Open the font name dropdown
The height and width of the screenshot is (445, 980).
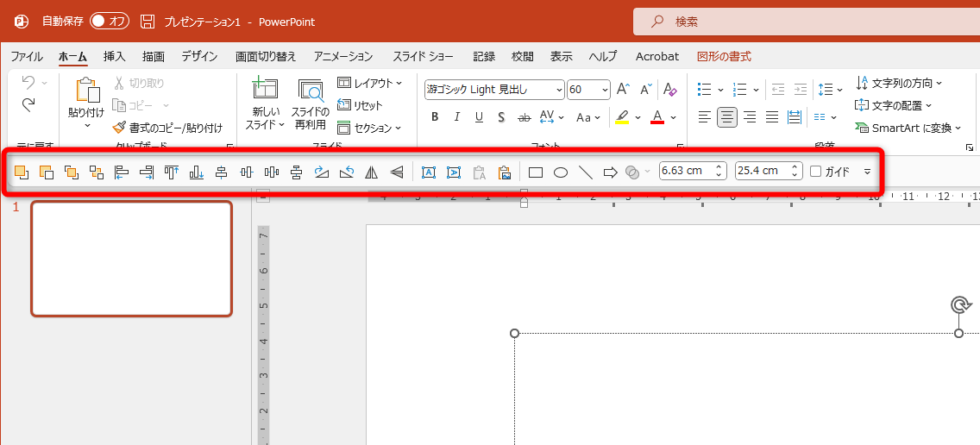click(x=559, y=90)
